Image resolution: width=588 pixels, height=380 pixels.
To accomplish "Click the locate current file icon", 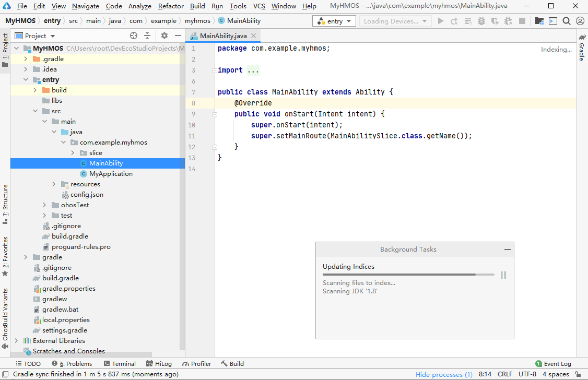I will tap(134, 35).
